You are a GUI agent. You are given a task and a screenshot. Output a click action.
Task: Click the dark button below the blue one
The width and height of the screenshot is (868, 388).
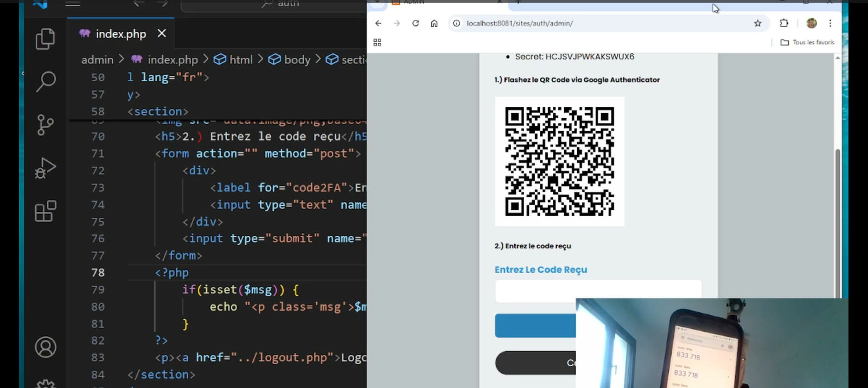[535, 363]
